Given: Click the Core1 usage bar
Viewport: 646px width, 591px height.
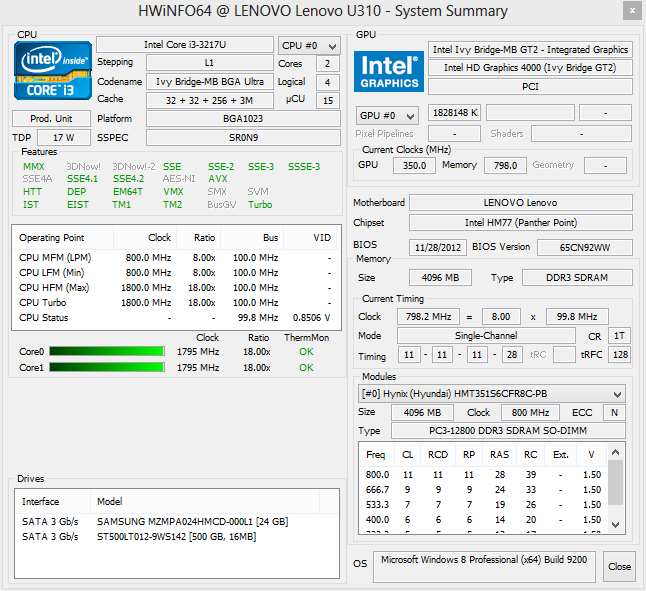Looking at the screenshot, I should pyautogui.click(x=107, y=368).
